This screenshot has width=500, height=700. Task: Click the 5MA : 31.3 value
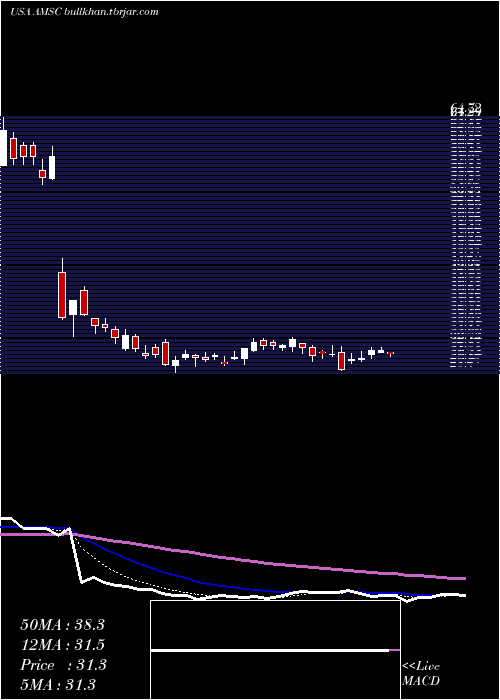point(58,685)
